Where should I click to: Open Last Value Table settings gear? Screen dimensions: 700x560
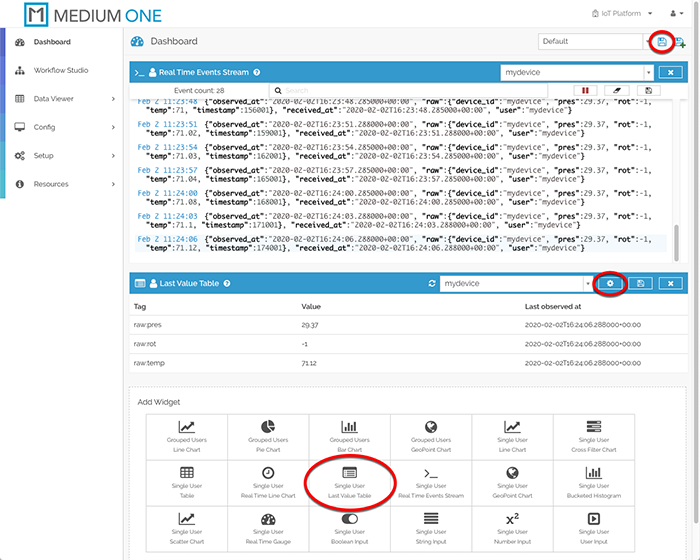[611, 284]
